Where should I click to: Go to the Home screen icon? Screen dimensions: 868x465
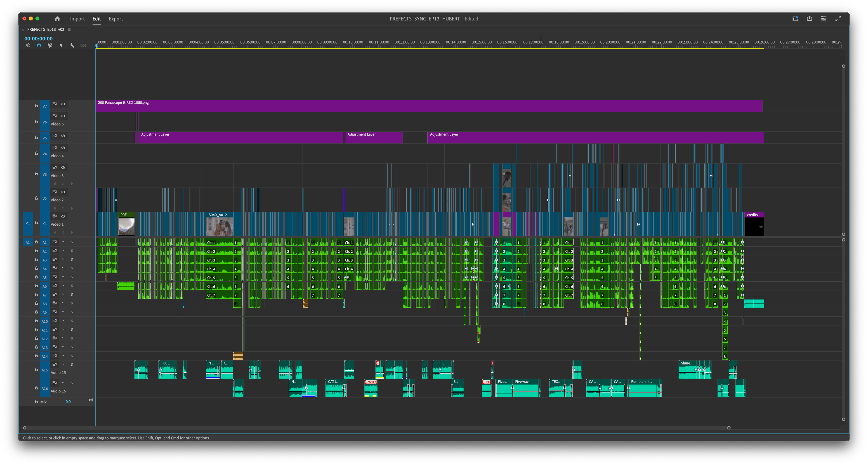(57, 19)
